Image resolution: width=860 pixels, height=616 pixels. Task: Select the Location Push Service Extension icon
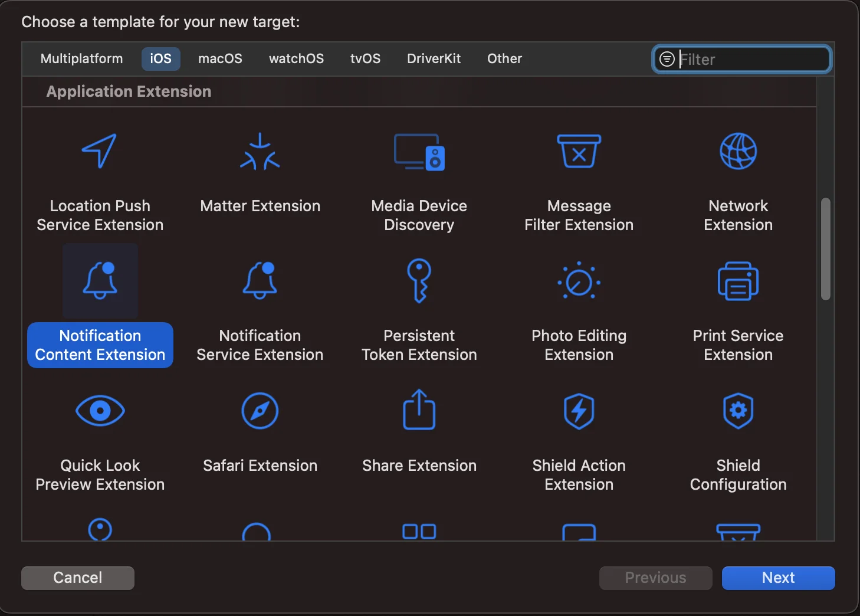100,151
